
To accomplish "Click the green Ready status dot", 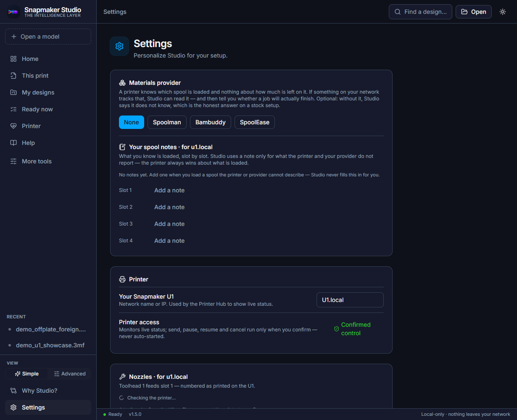I will pos(105,415).
